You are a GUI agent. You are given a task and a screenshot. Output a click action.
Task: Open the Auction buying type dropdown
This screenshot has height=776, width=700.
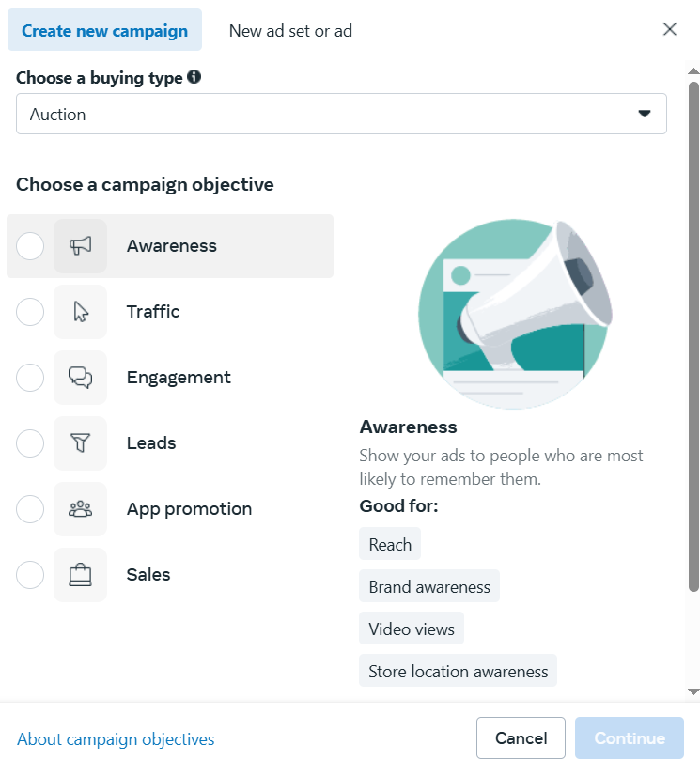pyautogui.click(x=341, y=114)
